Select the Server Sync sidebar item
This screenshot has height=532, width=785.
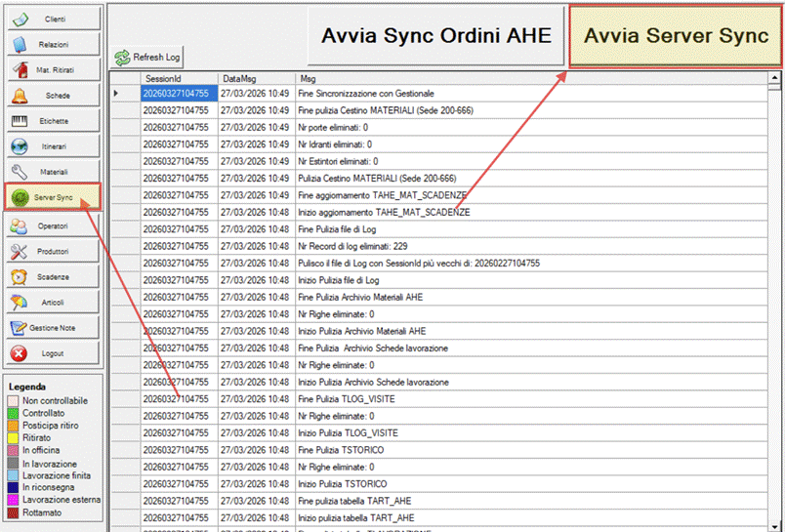(54, 197)
